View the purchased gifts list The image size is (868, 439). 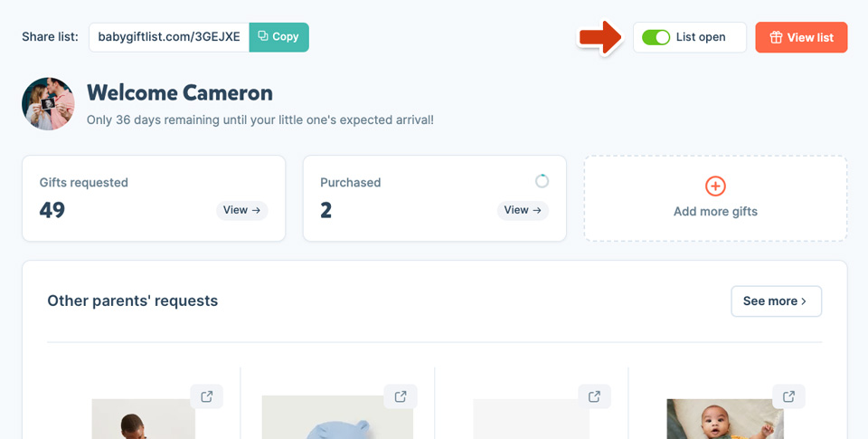tap(523, 210)
